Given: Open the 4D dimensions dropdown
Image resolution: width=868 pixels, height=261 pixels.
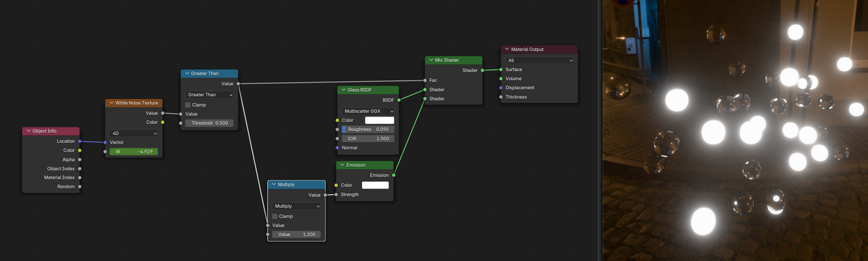Looking at the screenshot, I should [134, 134].
